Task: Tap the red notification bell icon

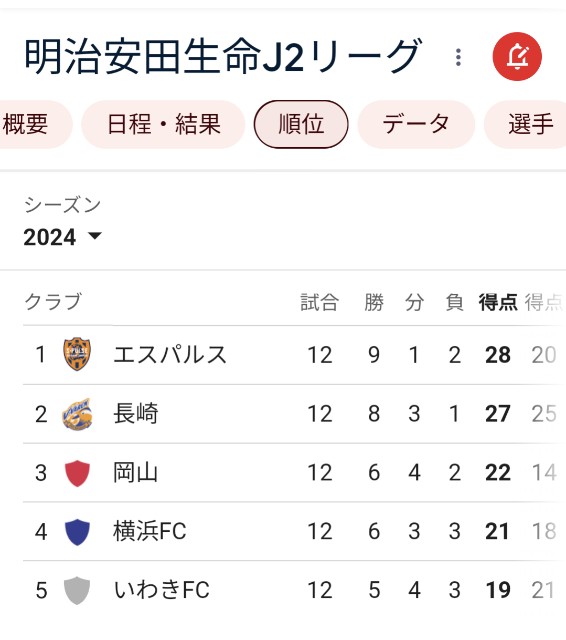Action: tap(517, 56)
